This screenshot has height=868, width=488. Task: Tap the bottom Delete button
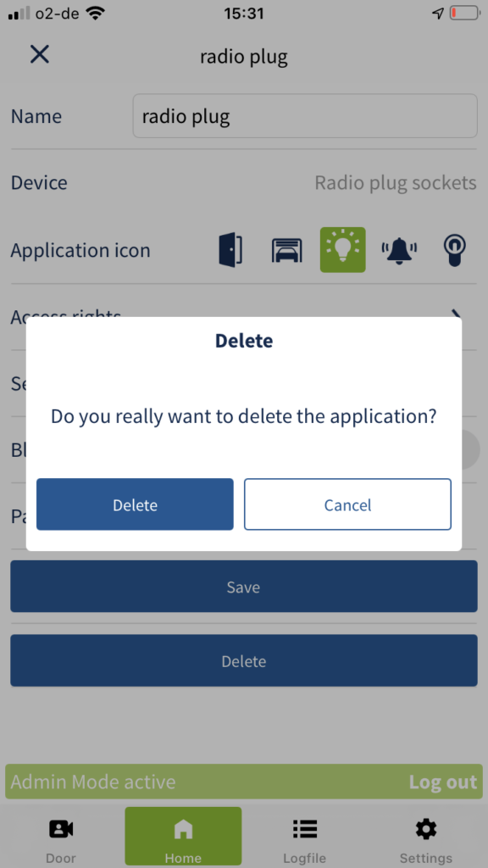coord(243,660)
